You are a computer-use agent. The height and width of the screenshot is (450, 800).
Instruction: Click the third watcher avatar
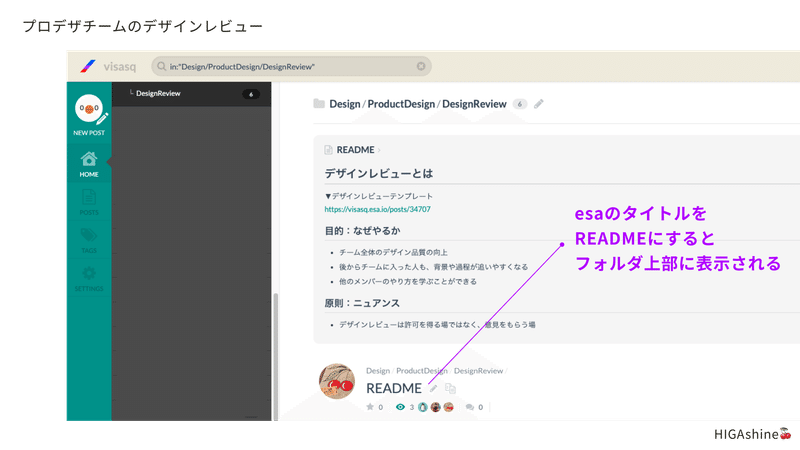(448, 407)
